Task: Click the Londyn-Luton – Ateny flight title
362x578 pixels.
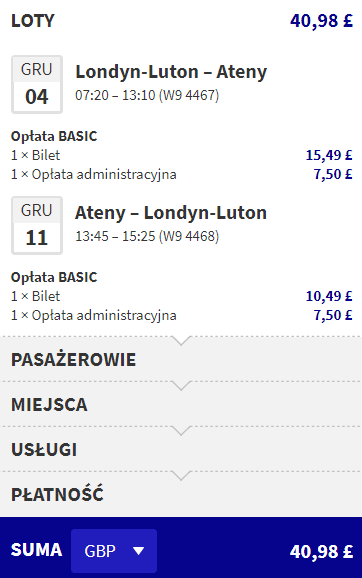Action: (171, 72)
